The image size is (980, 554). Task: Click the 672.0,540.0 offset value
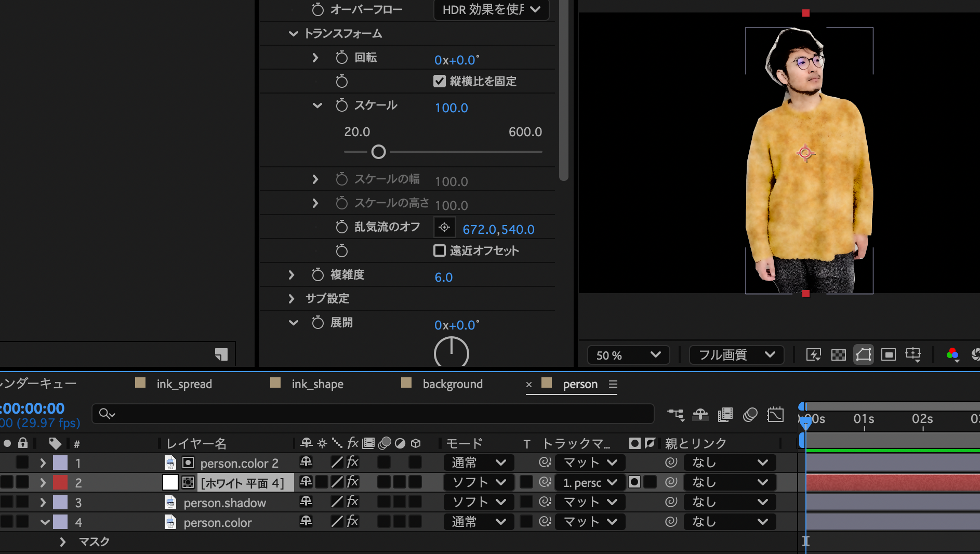click(498, 229)
